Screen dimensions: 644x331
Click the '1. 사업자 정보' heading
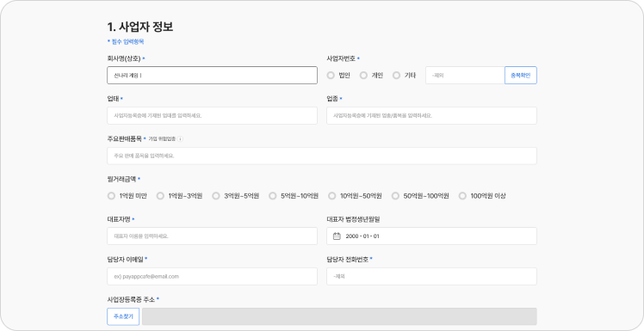pyautogui.click(x=140, y=27)
